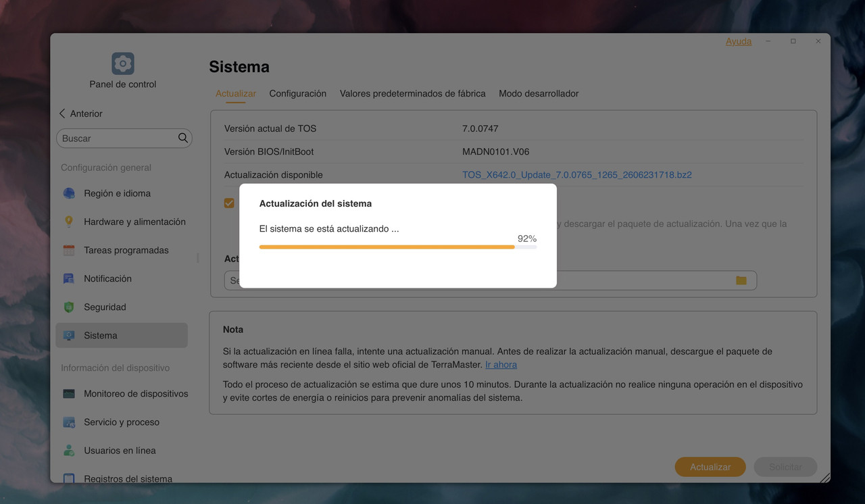Click the Actualización del sistema dialog title
Image resolution: width=865 pixels, height=504 pixels.
[316, 203]
